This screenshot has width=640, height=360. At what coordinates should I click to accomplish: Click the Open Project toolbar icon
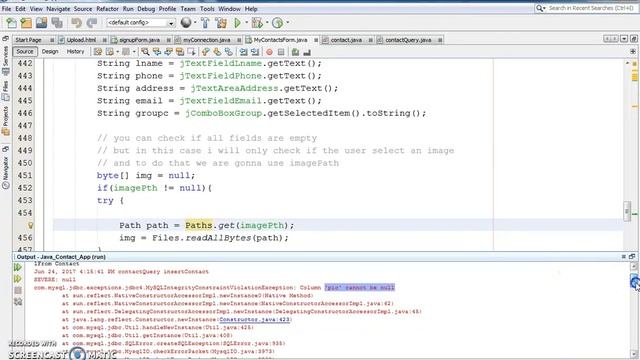pyautogui.click(x=41, y=23)
